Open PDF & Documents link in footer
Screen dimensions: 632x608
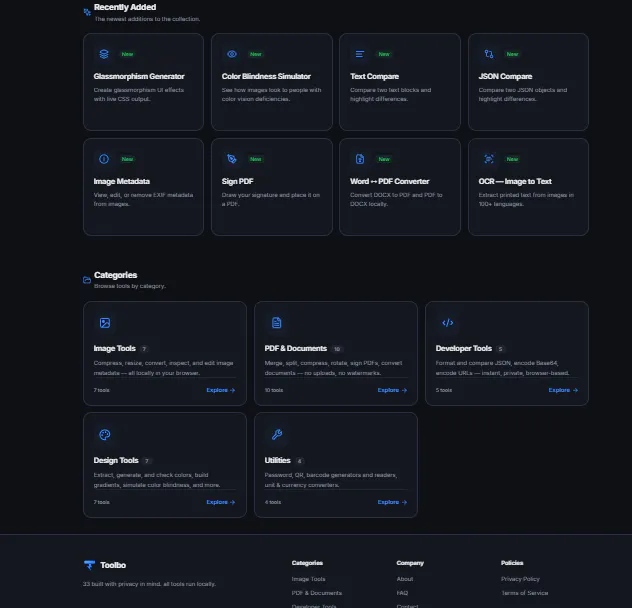[317, 593]
